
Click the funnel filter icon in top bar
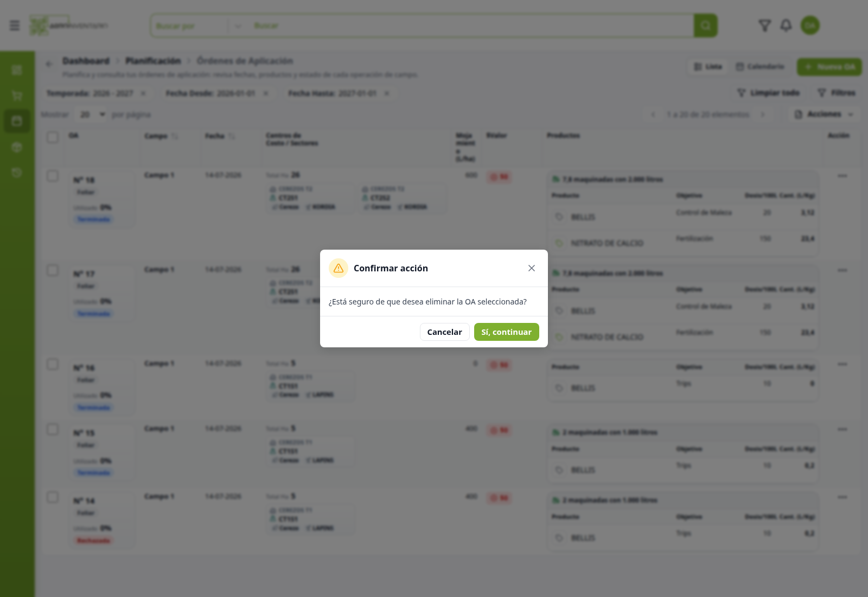(764, 26)
